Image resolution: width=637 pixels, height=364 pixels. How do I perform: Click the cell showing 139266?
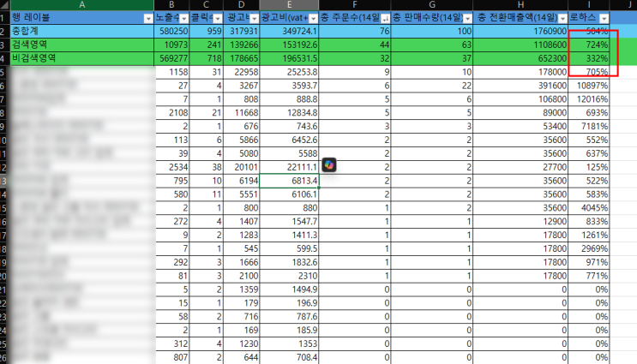point(241,45)
